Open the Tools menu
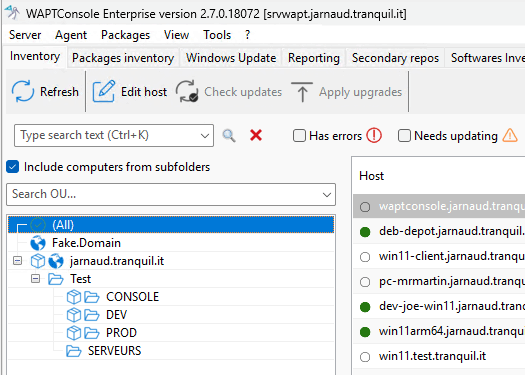This screenshot has width=525, height=375. 217,35
